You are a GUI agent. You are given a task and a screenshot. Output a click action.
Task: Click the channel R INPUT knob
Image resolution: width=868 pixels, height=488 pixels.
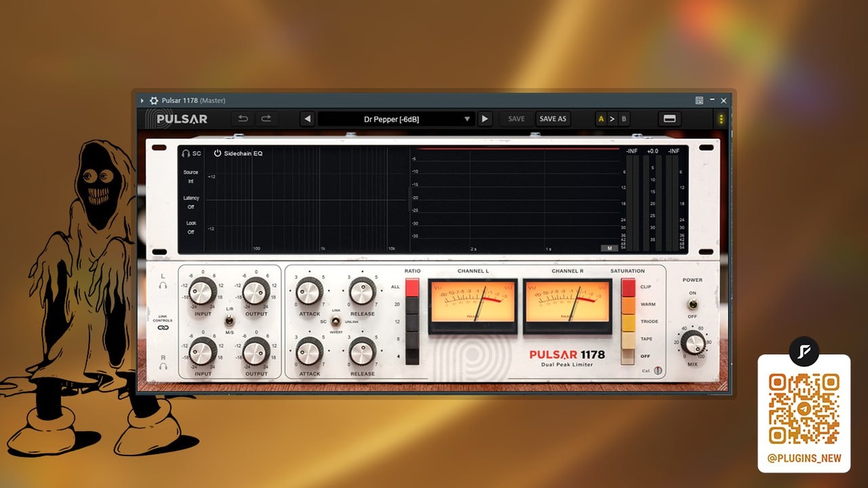pyautogui.click(x=203, y=351)
